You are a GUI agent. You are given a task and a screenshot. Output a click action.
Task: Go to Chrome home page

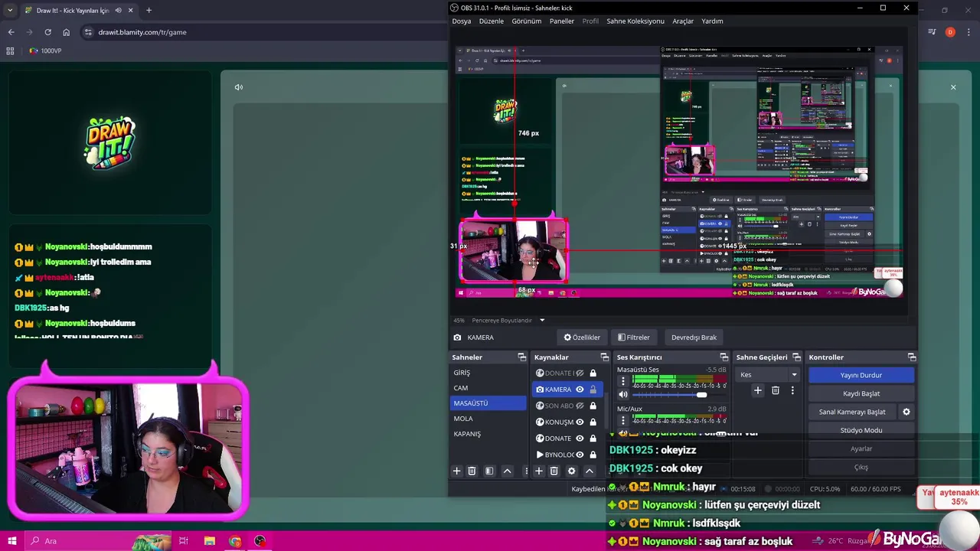coord(66,32)
